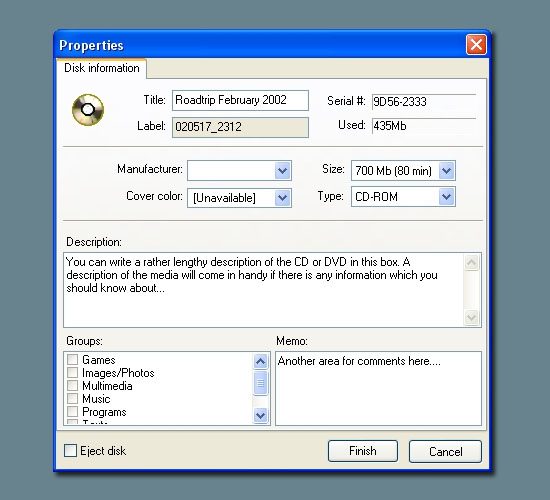The image size is (550, 500).
Task: Check the Games group checkbox
Action: tap(72, 359)
